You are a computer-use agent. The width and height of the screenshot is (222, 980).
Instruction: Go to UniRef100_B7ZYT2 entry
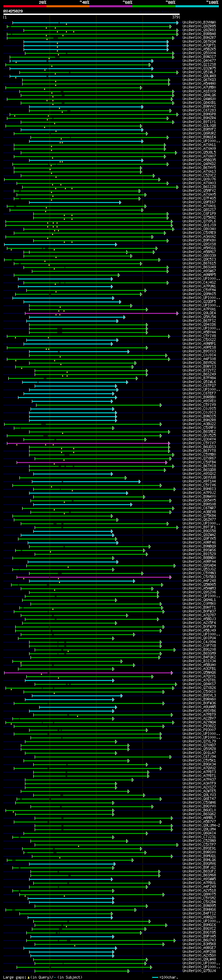[199, 370]
